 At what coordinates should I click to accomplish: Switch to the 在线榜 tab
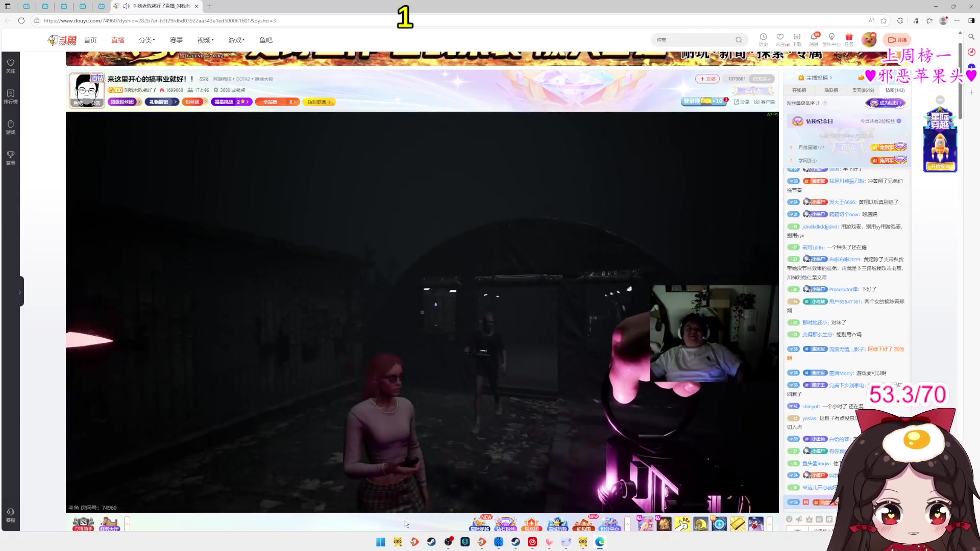pyautogui.click(x=799, y=90)
